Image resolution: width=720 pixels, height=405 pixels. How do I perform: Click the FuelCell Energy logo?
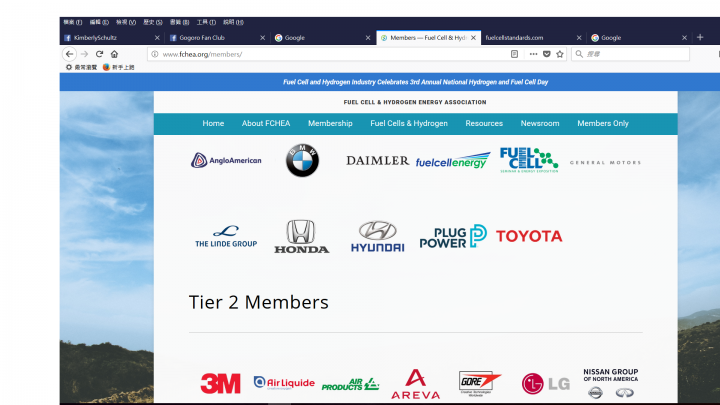(453, 161)
